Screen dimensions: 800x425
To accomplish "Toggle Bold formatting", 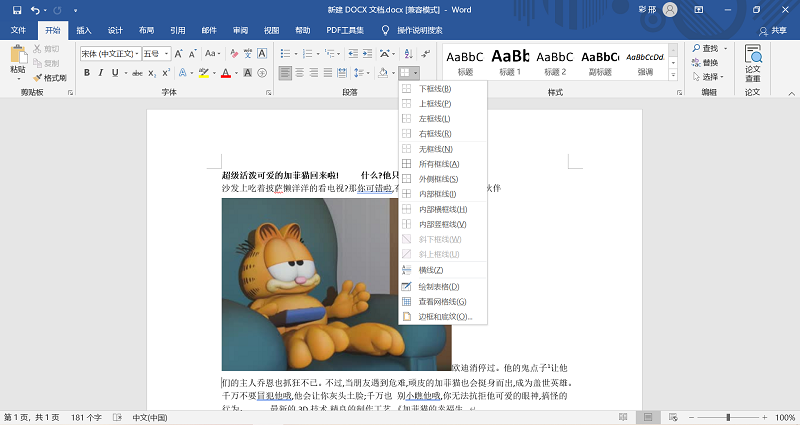I will point(87,73).
